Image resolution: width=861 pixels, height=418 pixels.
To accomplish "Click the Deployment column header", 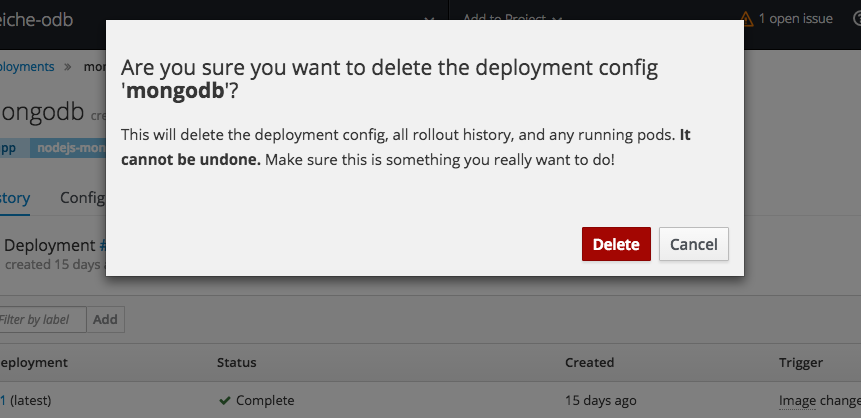I will 34,362.
